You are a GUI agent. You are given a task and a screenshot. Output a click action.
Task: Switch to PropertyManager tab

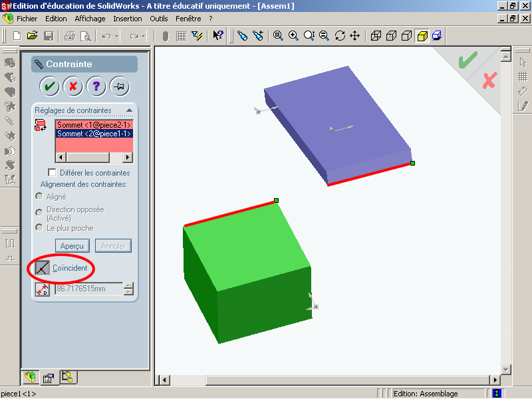49,378
